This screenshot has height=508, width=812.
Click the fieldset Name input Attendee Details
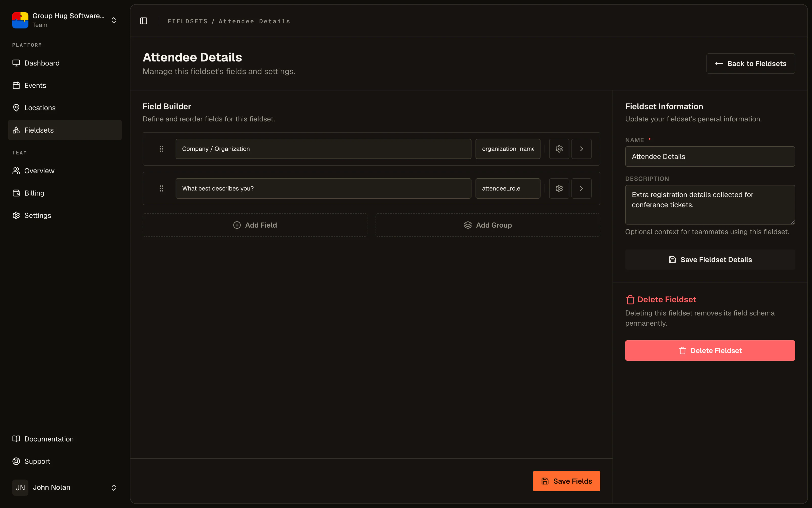tap(710, 156)
